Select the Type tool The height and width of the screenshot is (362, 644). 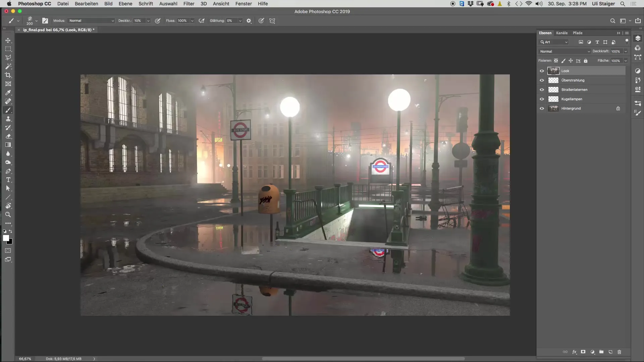pos(8,180)
